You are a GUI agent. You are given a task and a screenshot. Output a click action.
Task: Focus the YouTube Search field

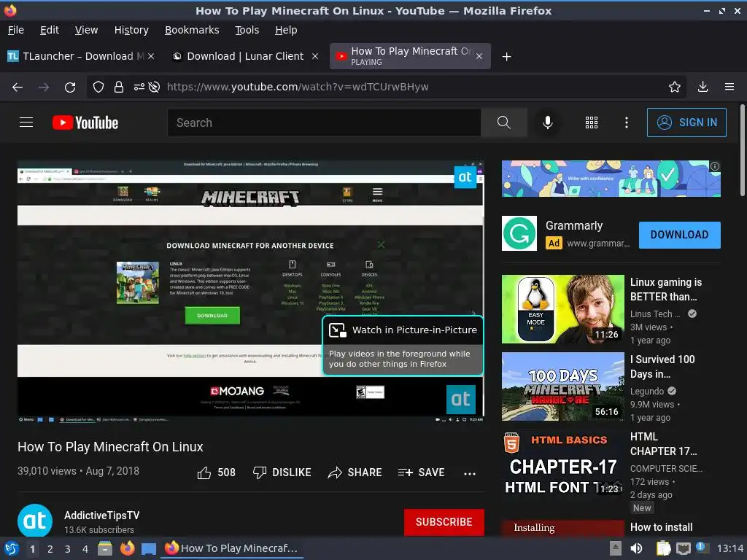point(324,122)
